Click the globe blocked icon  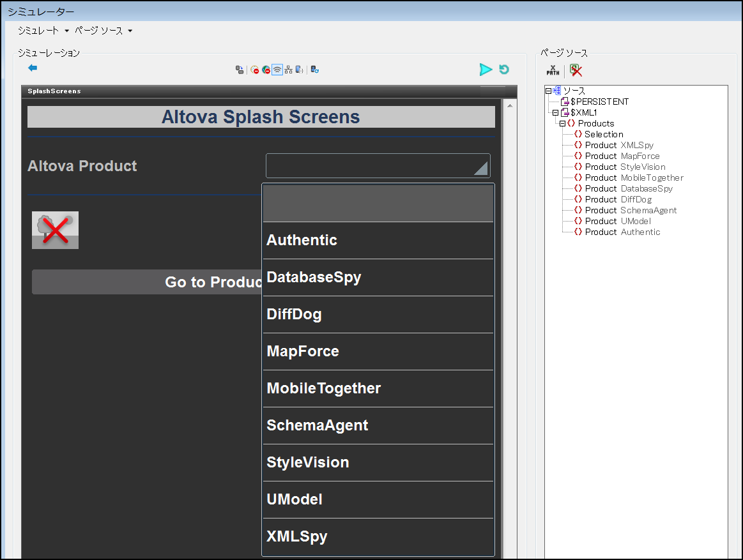(x=266, y=70)
